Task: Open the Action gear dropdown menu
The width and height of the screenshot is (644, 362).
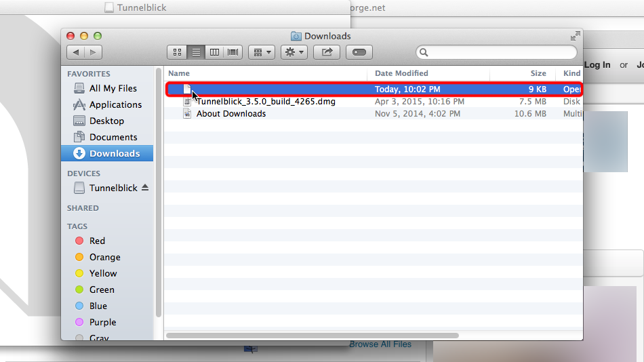Action: [x=294, y=52]
